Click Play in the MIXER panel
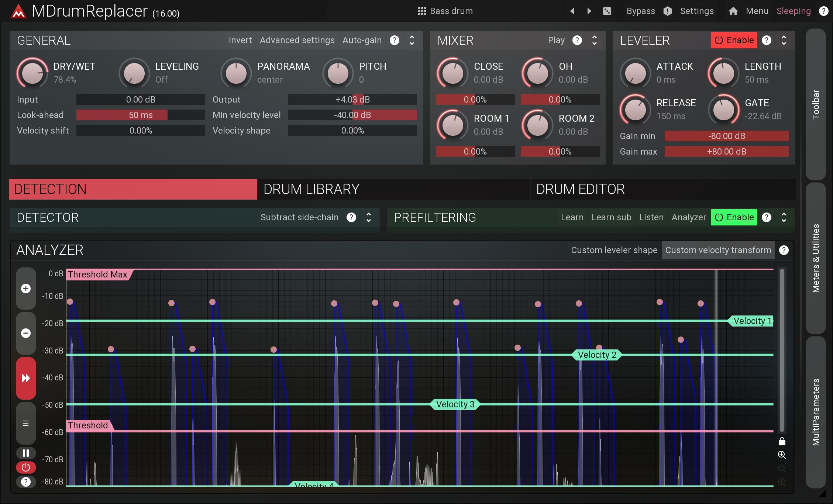Screen dimensions: 833x504 click(x=556, y=40)
